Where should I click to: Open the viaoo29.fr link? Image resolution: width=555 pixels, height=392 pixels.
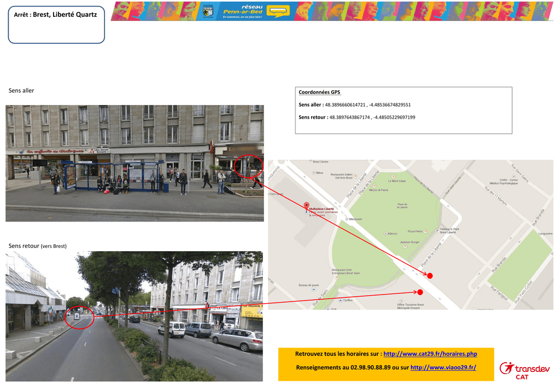click(x=443, y=368)
